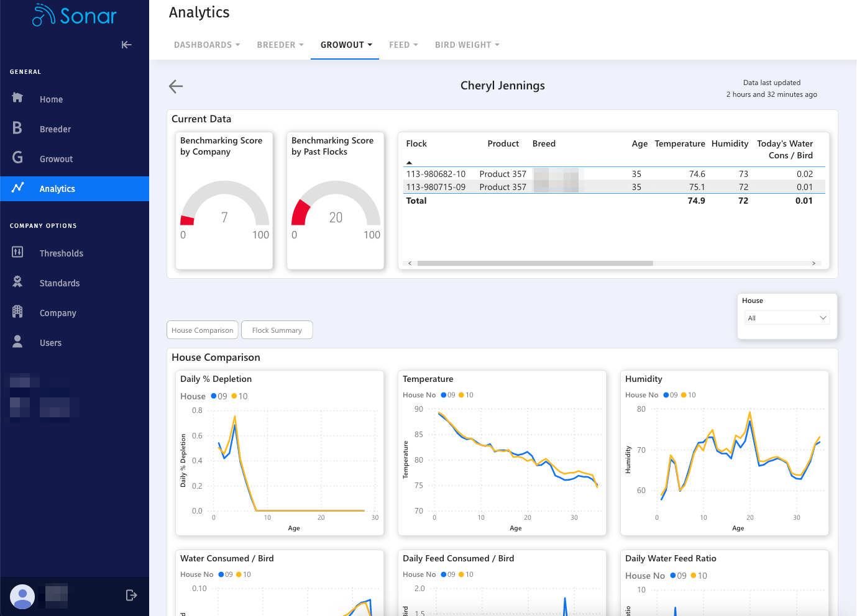
Task: Click the table horizontal scrollbar thumb
Action: click(x=535, y=263)
